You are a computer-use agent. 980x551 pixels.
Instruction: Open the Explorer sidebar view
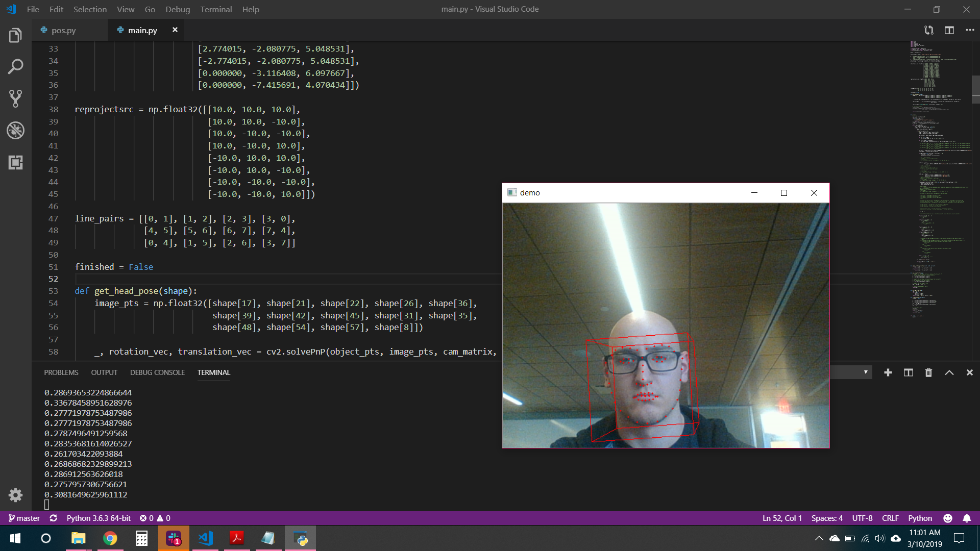15,36
